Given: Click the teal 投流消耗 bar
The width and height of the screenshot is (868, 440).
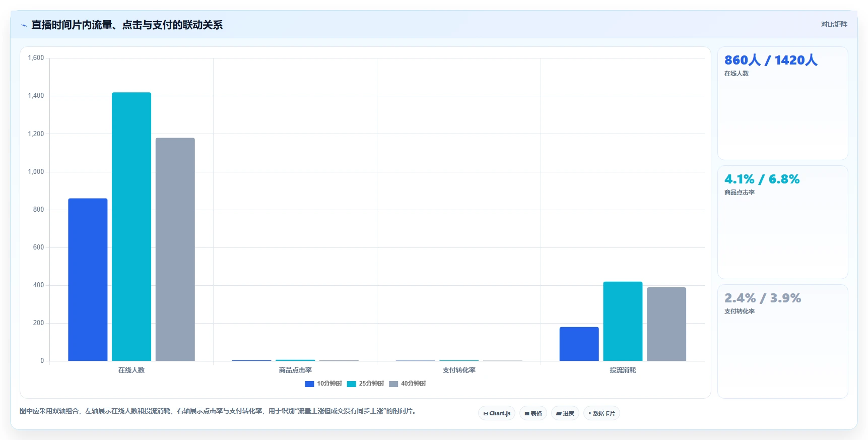Looking at the screenshot, I should 623,321.
